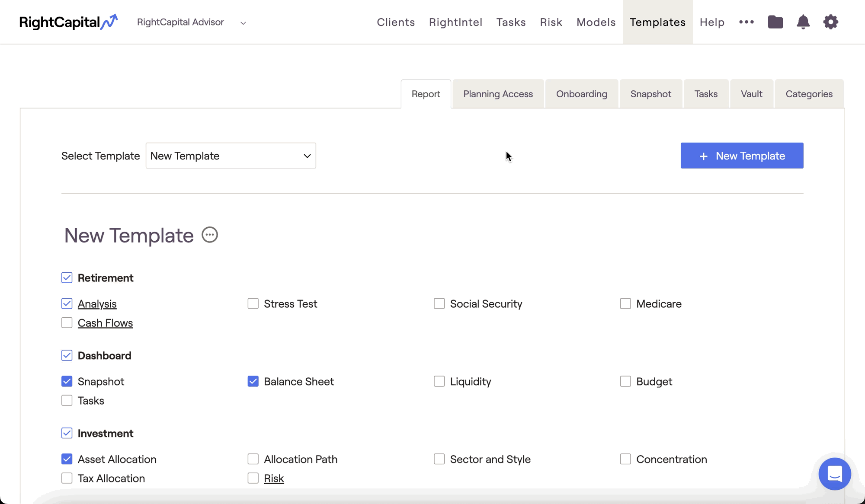Open Risk in top navigation

click(551, 22)
